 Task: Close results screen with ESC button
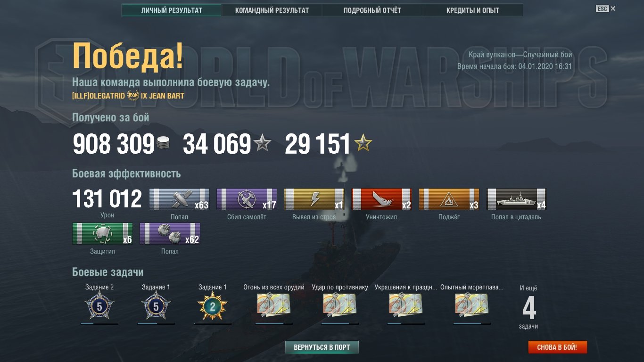click(606, 8)
